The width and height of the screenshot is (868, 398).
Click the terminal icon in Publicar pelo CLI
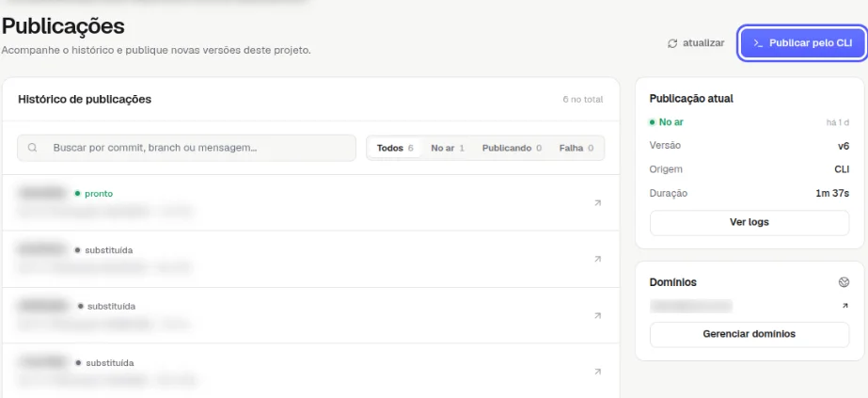pyautogui.click(x=758, y=43)
